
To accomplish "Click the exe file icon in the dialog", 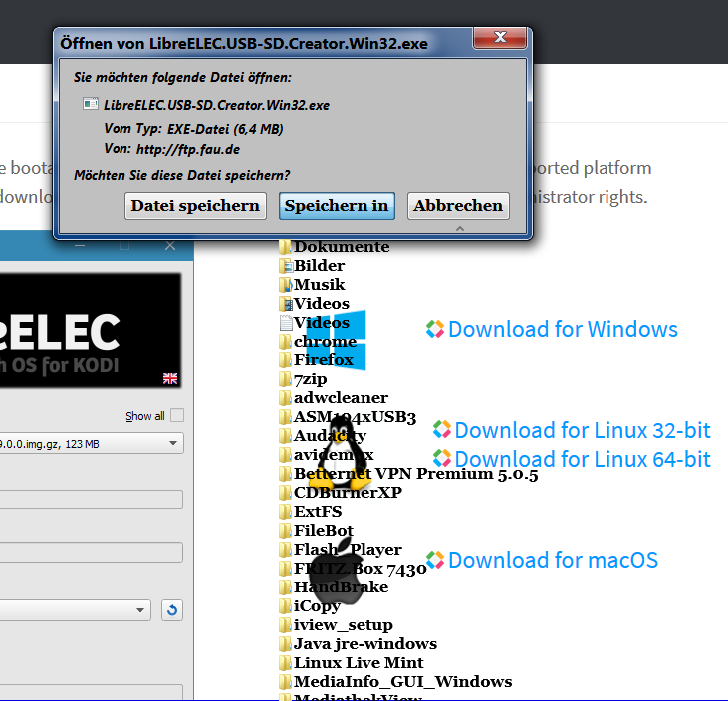I will [91, 104].
